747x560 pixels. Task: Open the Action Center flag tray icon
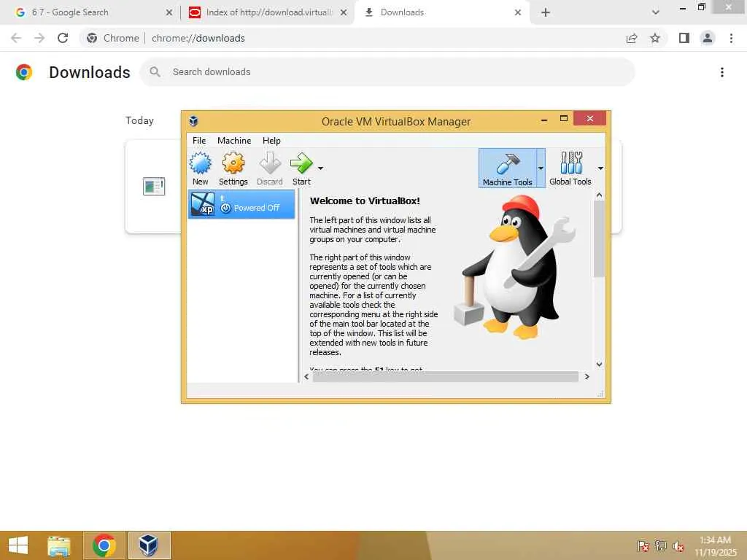643,546
